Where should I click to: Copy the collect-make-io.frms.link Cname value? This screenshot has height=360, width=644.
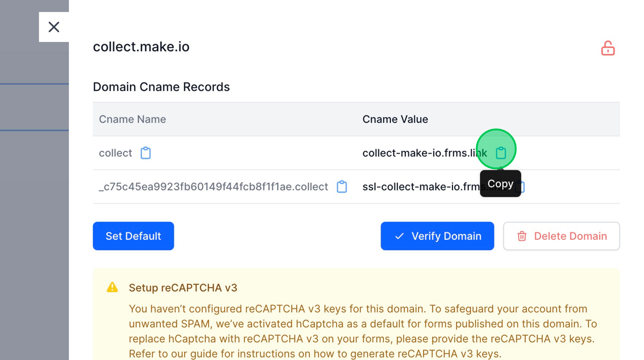pos(501,152)
